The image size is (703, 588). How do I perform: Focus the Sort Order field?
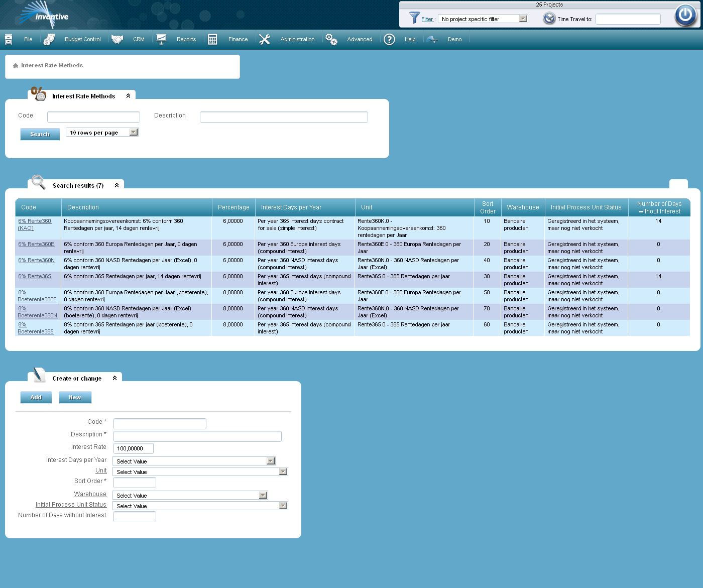[x=135, y=483]
